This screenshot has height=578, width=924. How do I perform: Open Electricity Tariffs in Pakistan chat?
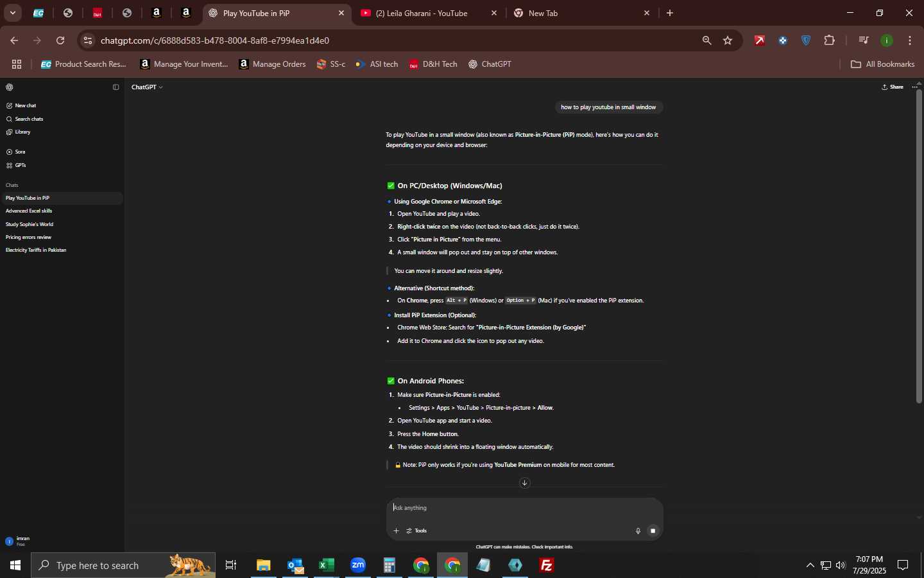62,250
